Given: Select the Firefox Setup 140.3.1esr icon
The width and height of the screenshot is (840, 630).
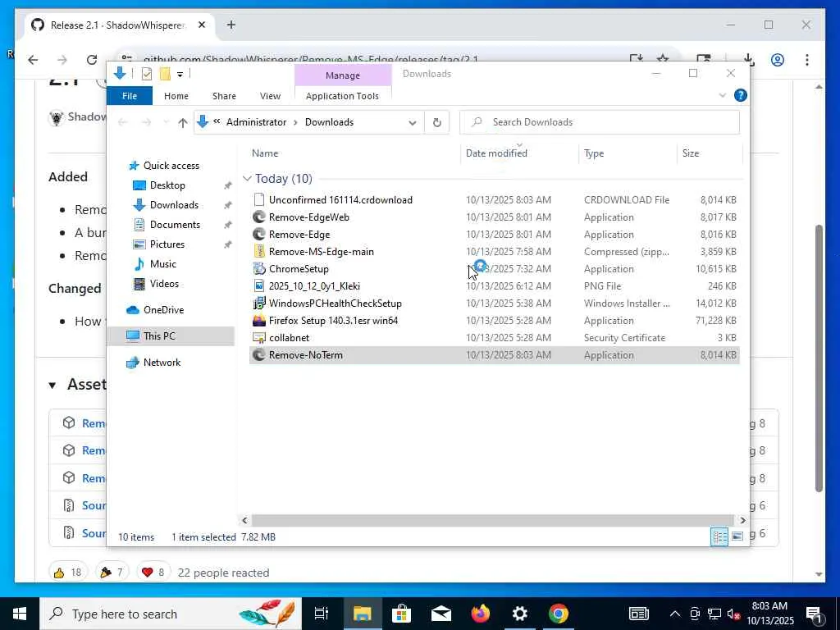Looking at the screenshot, I should (x=258, y=321).
